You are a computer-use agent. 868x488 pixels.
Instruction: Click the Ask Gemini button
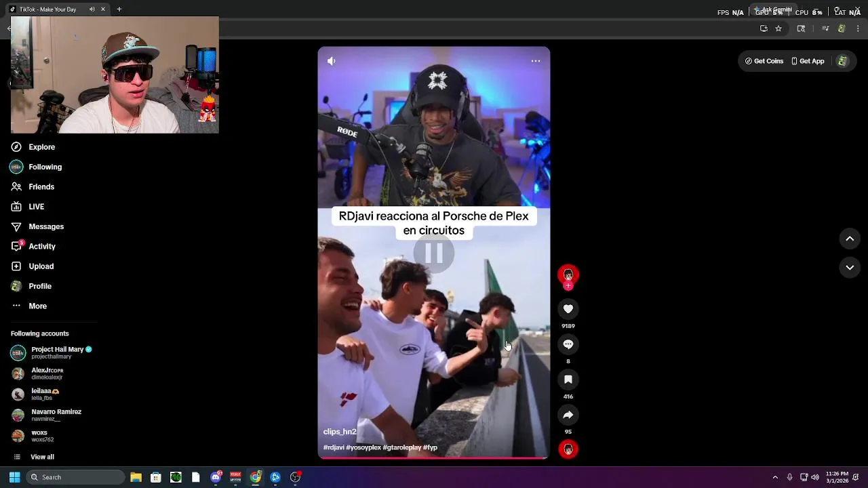click(772, 9)
